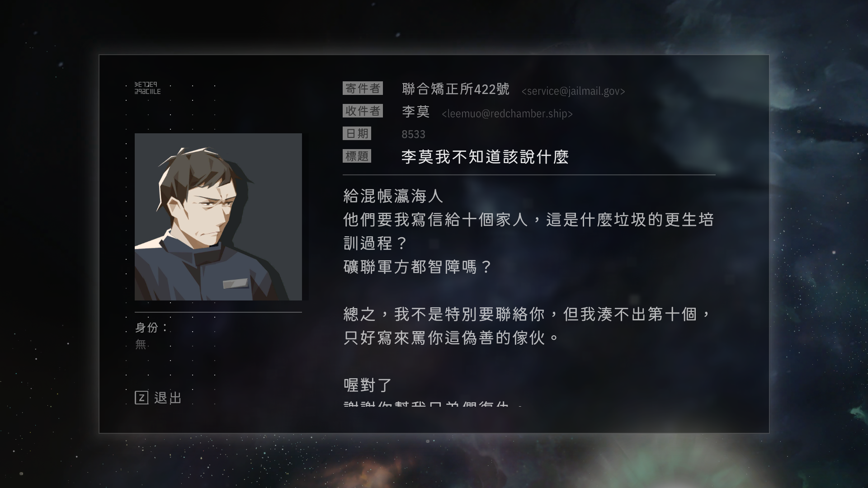
Task: Click the date value 8533
Action: click(x=413, y=134)
